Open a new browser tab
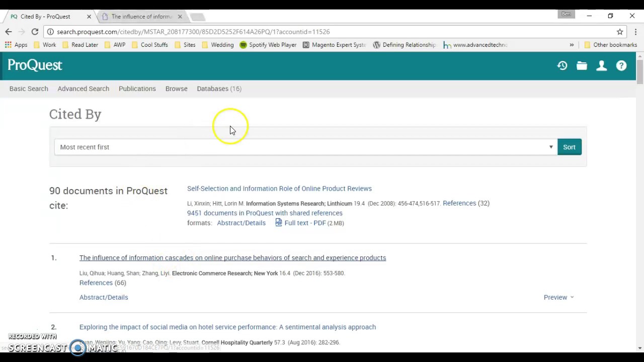This screenshot has width=644, height=362. pyautogui.click(x=197, y=17)
